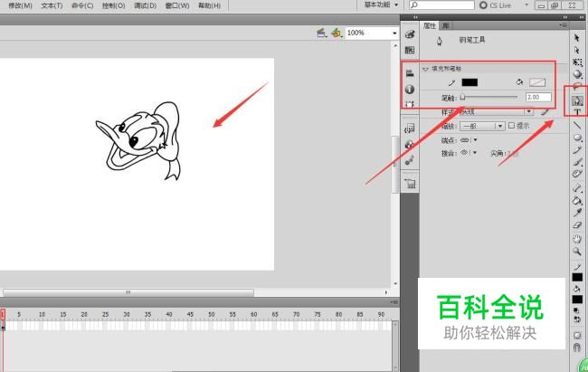The height and width of the screenshot is (372, 588).
Task: Click the edit stroke style pencil icon
Action: [545, 111]
